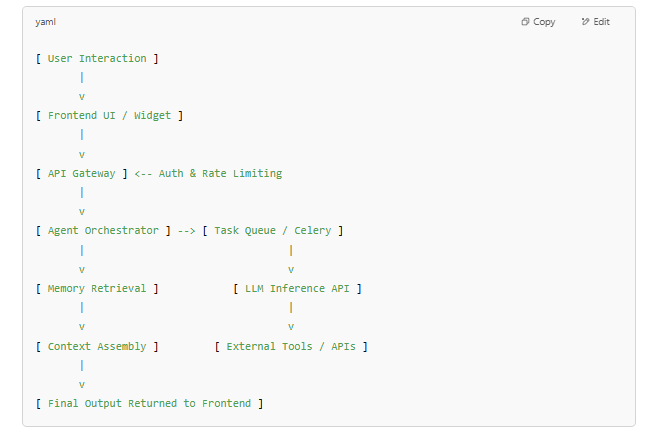Click the Edit pencil icon
The width and height of the screenshot is (661, 435).
click(x=585, y=21)
